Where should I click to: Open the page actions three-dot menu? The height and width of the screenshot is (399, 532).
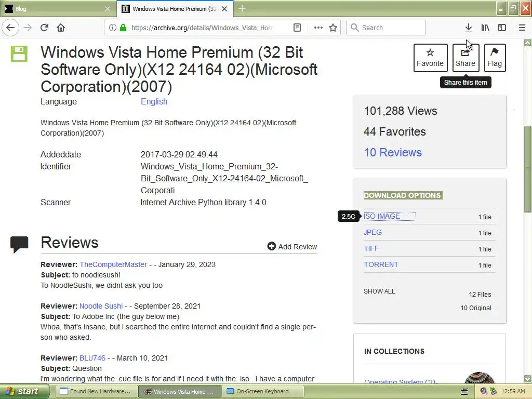pyautogui.click(x=318, y=28)
